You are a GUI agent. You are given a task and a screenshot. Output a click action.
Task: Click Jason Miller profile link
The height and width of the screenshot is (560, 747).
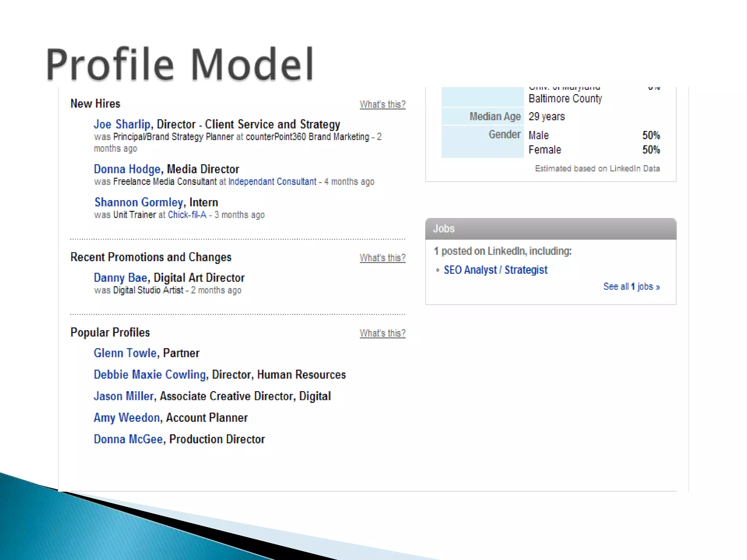[123, 396]
